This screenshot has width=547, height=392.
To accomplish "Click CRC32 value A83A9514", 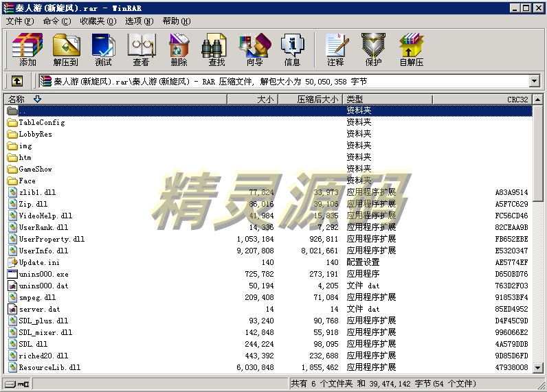I will 511,192.
